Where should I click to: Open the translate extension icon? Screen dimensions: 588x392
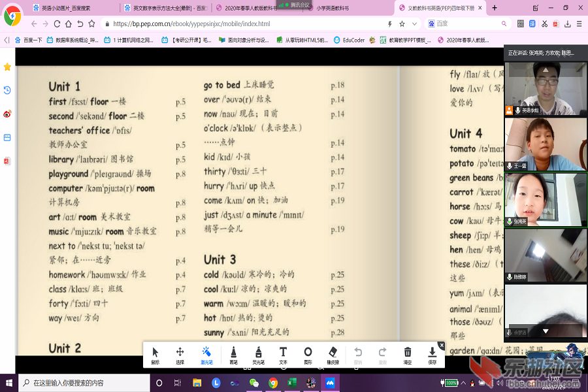coord(532,24)
